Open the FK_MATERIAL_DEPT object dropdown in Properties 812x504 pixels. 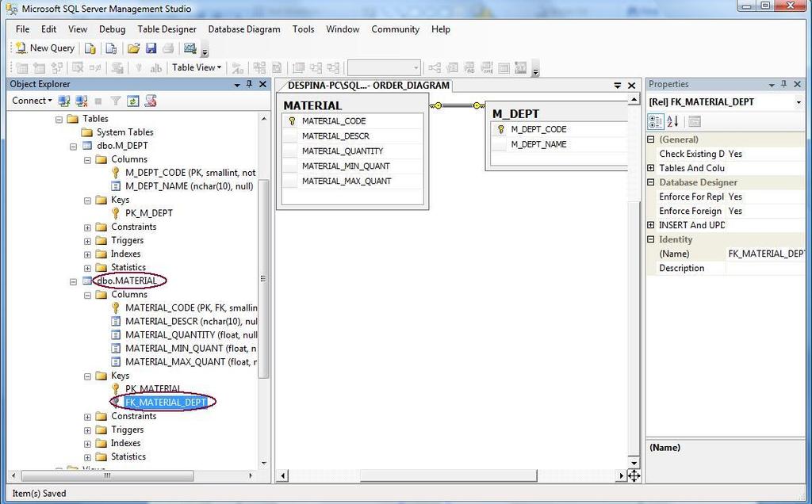[x=798, y=102]
